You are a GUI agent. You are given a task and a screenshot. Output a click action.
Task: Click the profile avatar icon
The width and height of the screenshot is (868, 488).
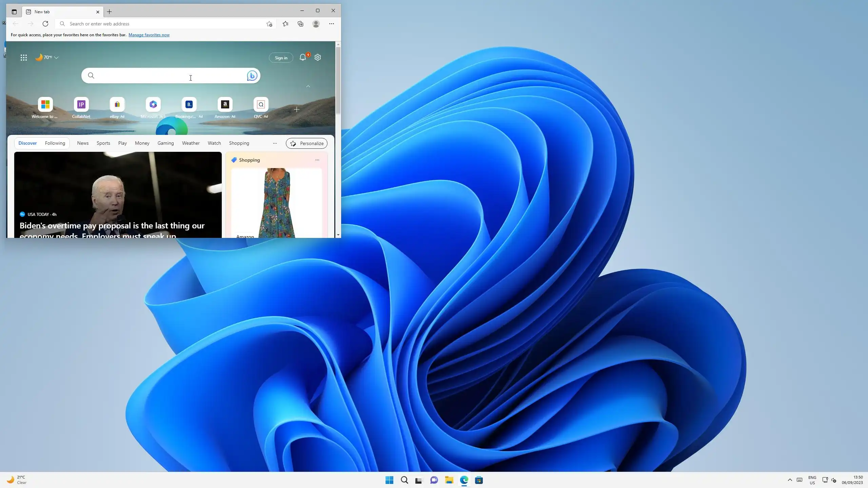click(316, 24)
